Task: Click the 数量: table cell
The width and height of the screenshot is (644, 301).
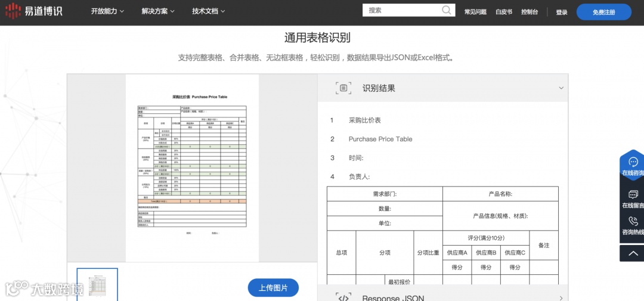Action: [385, 209]
